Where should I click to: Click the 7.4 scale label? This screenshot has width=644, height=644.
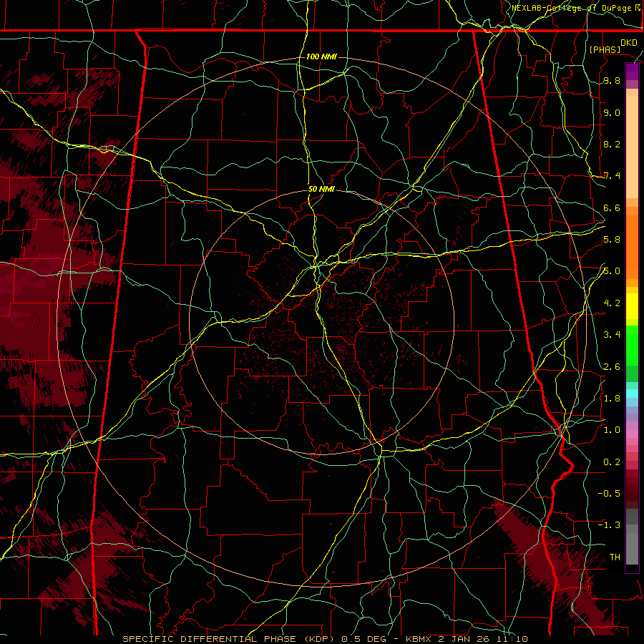612,176
